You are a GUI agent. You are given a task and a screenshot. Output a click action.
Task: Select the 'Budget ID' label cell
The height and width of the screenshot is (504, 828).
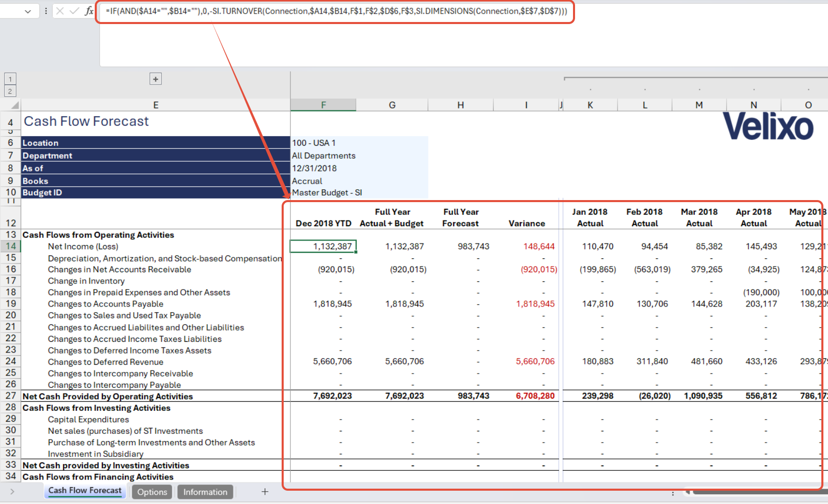click(156, 192)
